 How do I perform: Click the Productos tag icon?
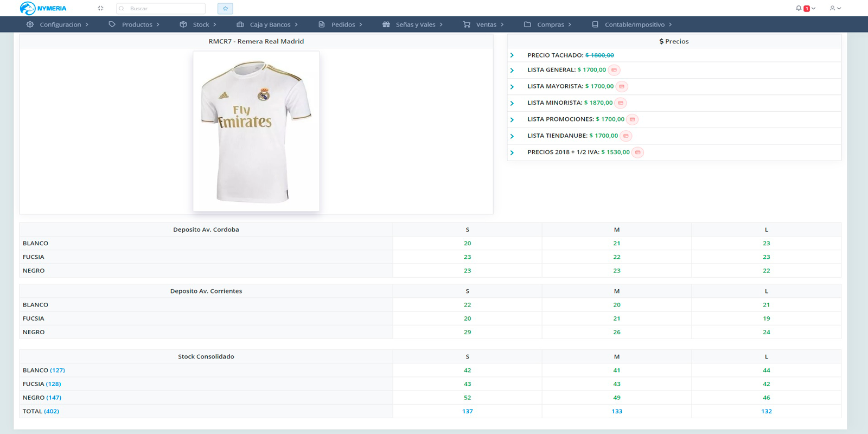point(112,24)
